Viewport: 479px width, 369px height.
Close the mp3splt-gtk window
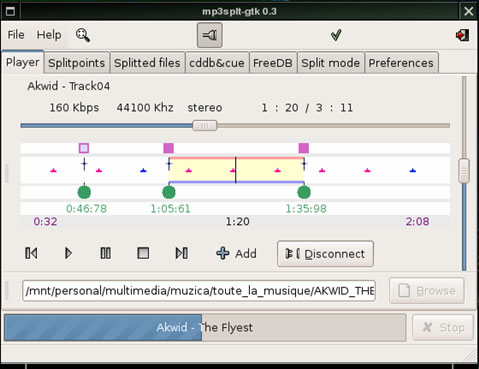click(x=469, y=11)
